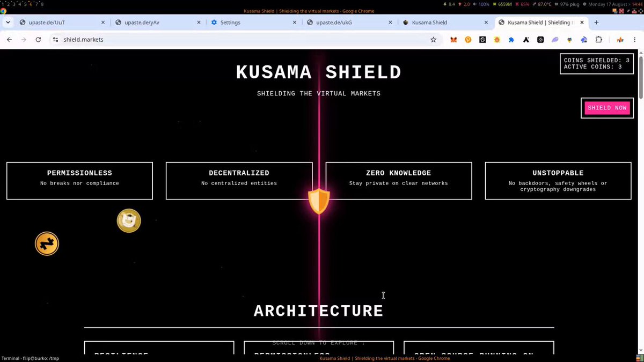Switch to the first Kusama Shield tab

[x=447, y=23]
